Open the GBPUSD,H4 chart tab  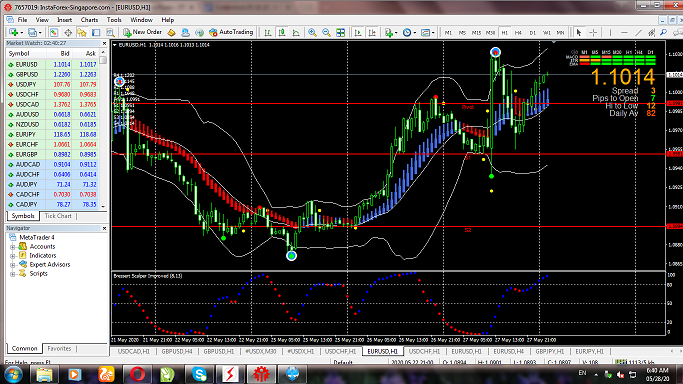click(177, 351)
